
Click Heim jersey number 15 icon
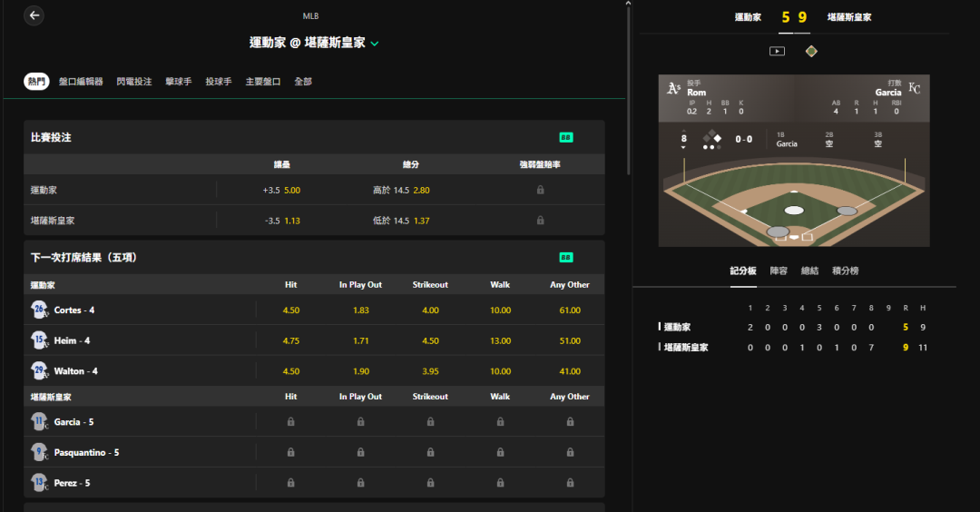point(39,340)
